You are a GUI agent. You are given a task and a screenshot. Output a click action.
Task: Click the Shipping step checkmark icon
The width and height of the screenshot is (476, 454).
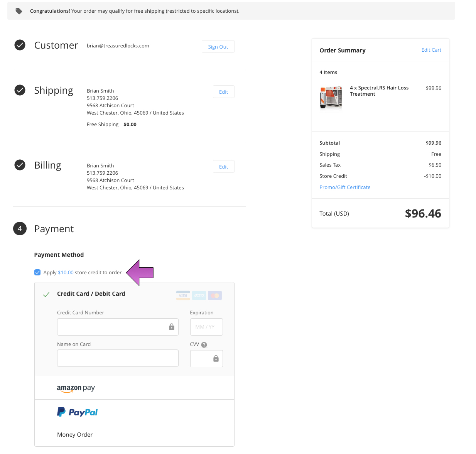tap(20, 90)
